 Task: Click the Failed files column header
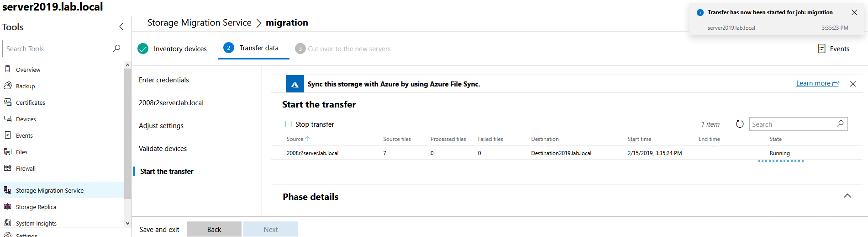(490, 139)
